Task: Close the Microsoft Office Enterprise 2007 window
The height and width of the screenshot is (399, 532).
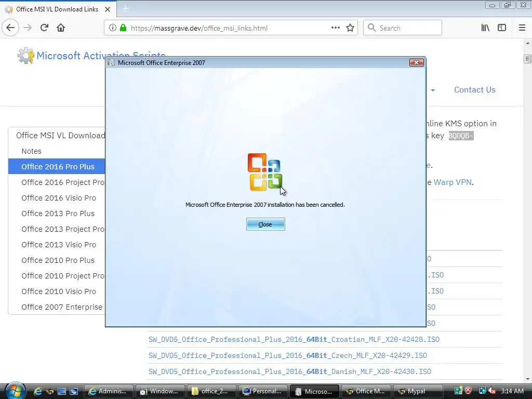Action: click(x=416, y=62)
